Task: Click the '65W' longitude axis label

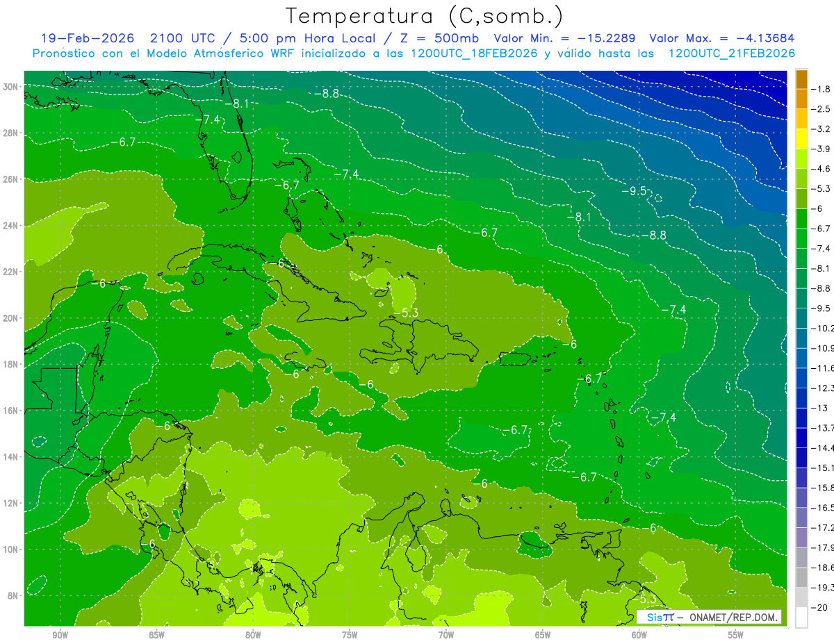Action: pyautogui.click(x=543, y=635)
